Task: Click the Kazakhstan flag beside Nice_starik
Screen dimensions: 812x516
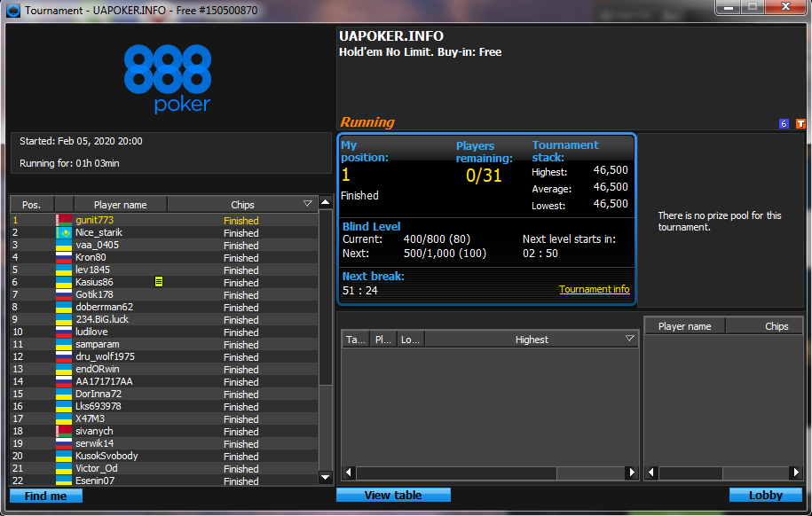Action: 64,232
